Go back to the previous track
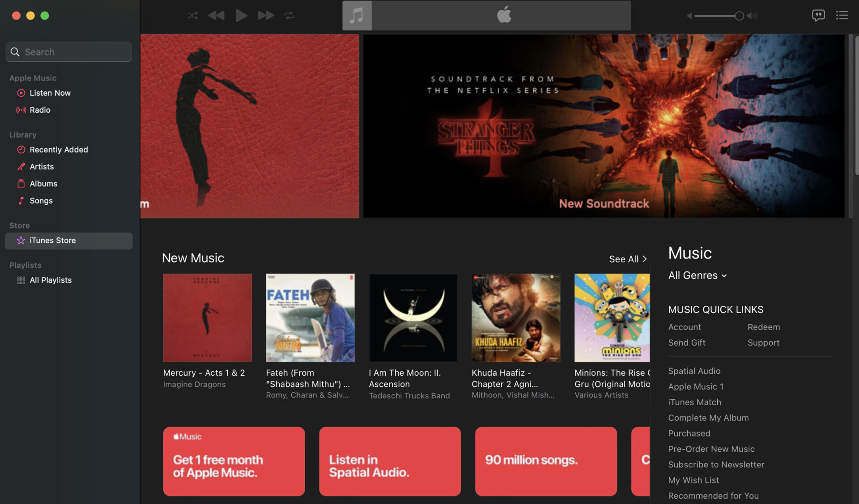The height and width of the screenshot is (504, 859). click(217, 16)
